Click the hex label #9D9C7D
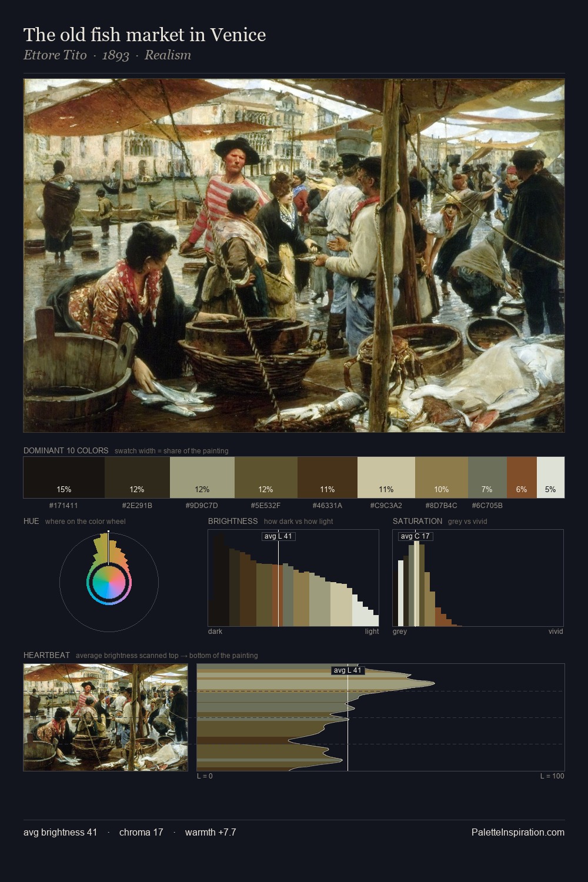 (x=202, y=506)
